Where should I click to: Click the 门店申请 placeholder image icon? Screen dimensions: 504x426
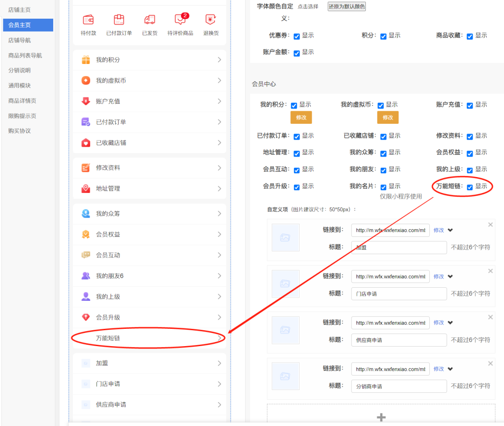pos(86,384)
